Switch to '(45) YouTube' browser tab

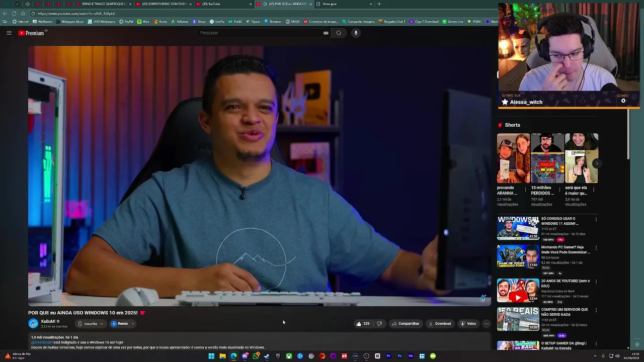click(224, 4)
